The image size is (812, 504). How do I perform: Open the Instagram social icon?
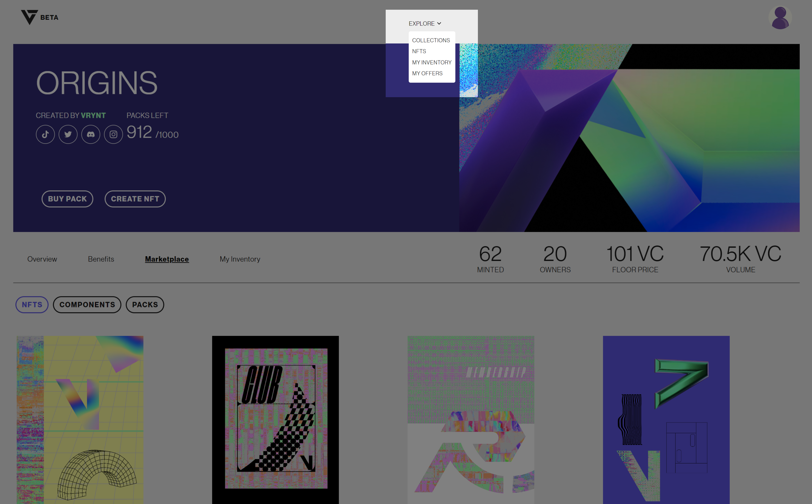[113, 134]
